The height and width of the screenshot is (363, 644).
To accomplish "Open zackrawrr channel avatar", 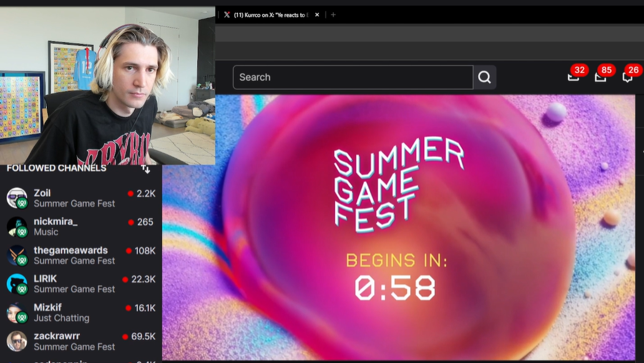I will pyautogui.click(x=17, y=341).
